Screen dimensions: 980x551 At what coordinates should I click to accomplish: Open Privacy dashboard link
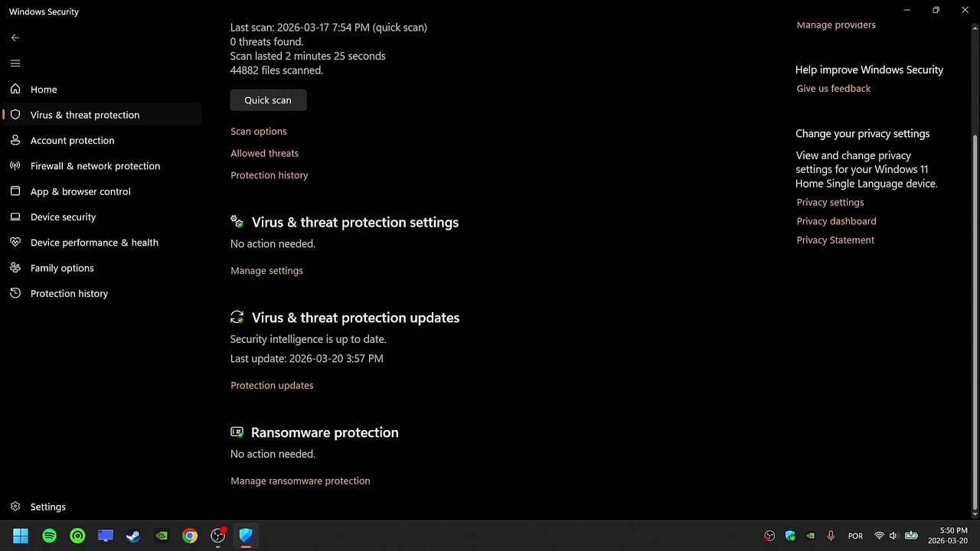pos(836,221)
